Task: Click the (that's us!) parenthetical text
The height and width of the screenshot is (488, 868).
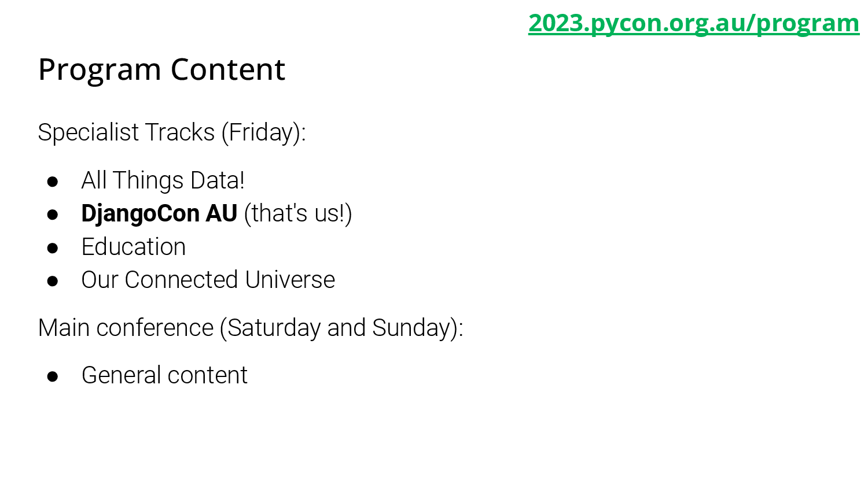Action: click(298, 213)
